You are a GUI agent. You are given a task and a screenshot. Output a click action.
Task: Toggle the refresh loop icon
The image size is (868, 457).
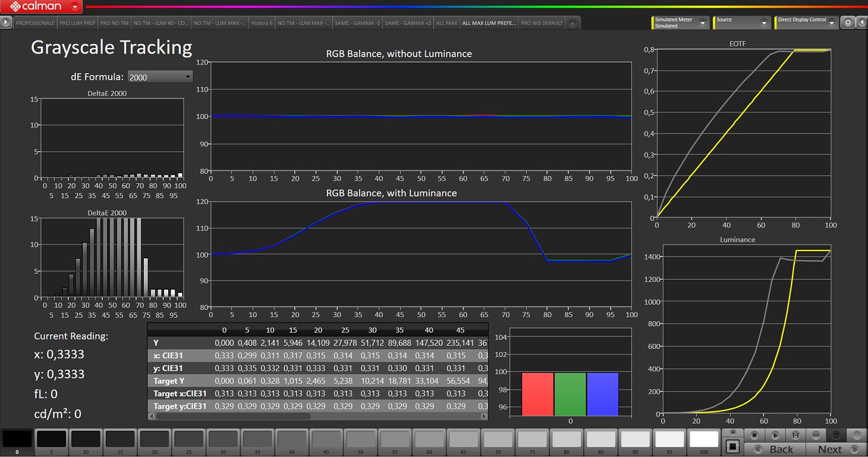836,435
